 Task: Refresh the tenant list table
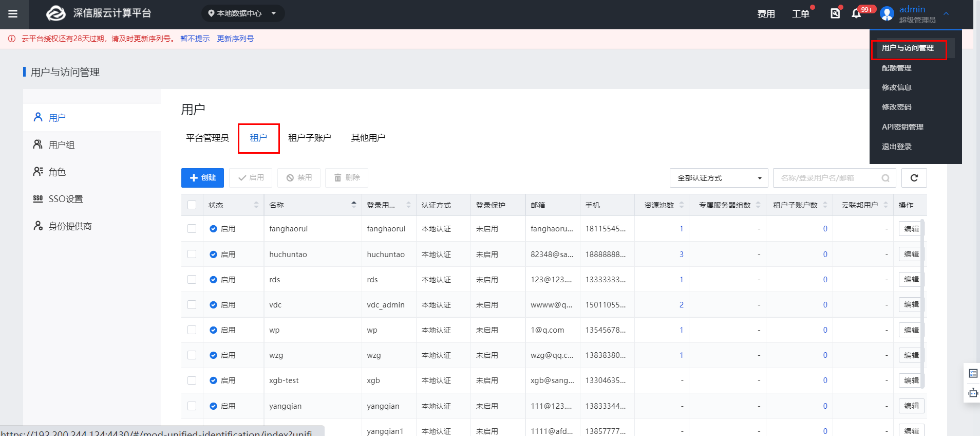pos(914,178)
